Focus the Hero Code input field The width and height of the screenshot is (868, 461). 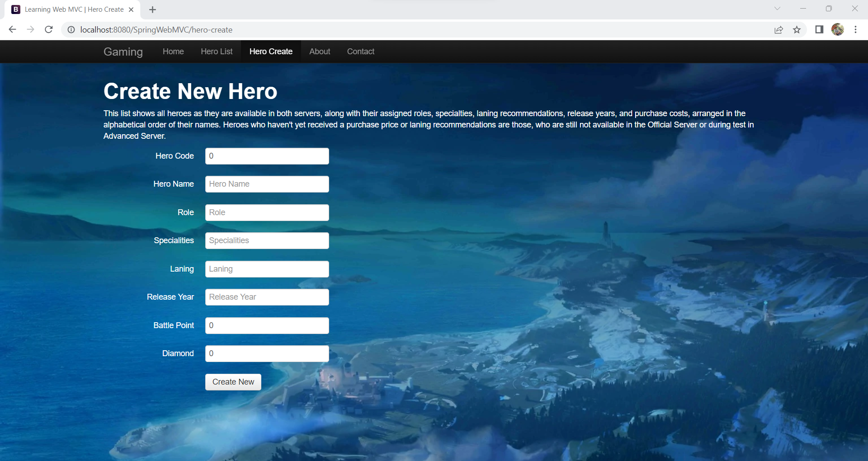pyautogui.click(x=267, y=156)
